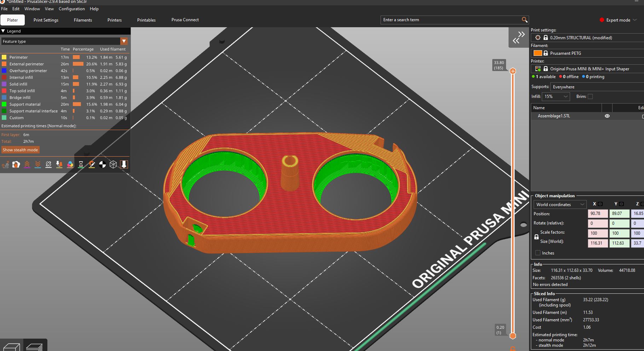Open Prusa Connect tab
Viewport: 644px width, 351px height.
[185, 20]
